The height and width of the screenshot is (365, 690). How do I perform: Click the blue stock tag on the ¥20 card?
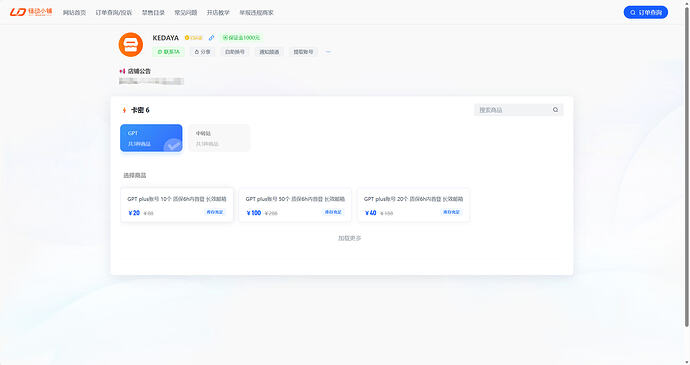[215, 212]
